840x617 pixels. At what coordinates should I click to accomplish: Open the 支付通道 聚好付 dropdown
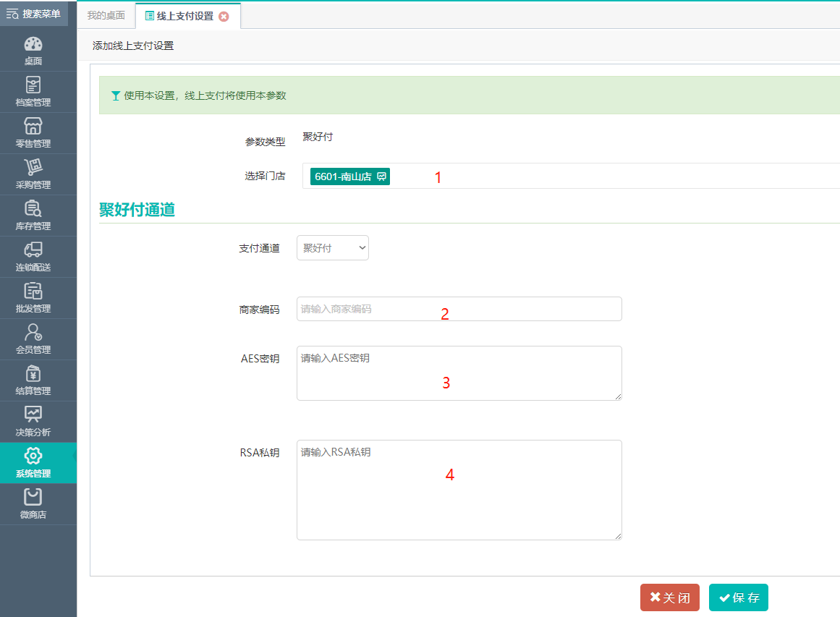(x=333, y=248)
